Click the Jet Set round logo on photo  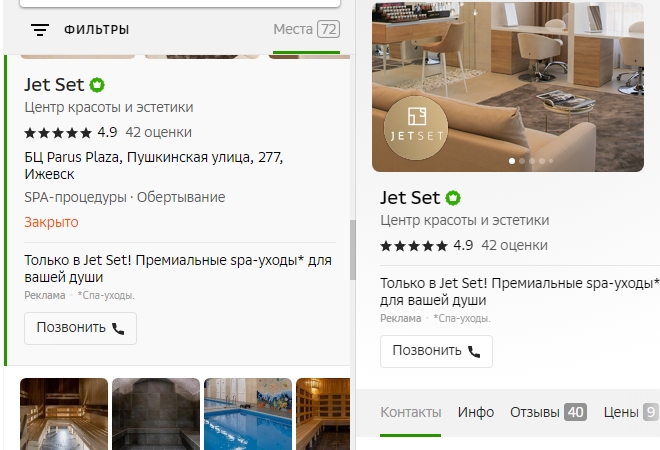coord(416,128)
